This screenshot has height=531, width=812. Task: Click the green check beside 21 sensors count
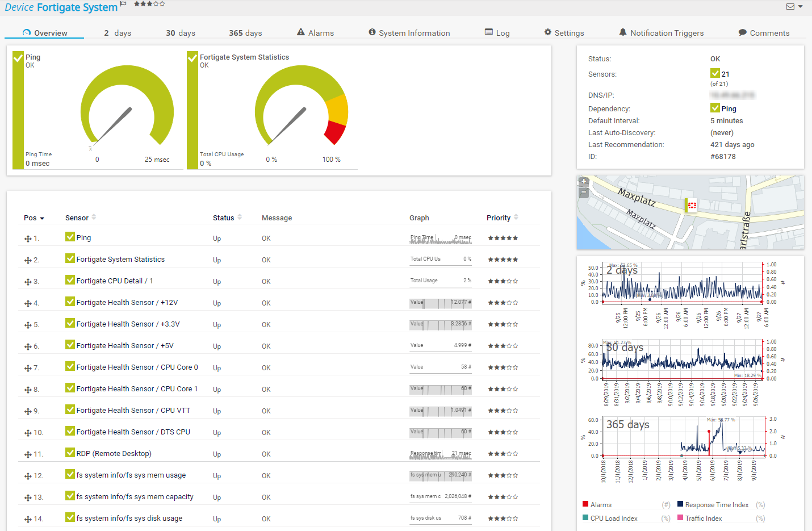715,73
